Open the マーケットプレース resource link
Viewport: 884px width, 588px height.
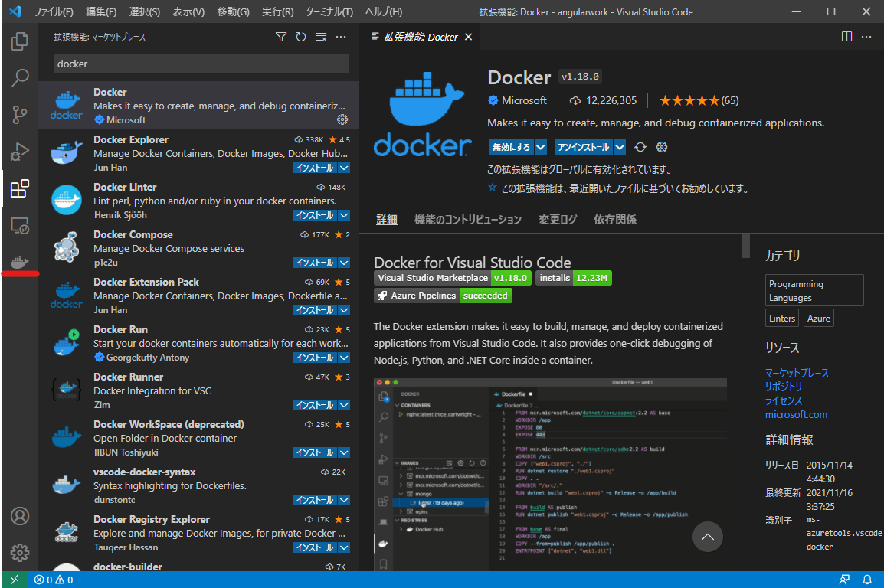797,373
